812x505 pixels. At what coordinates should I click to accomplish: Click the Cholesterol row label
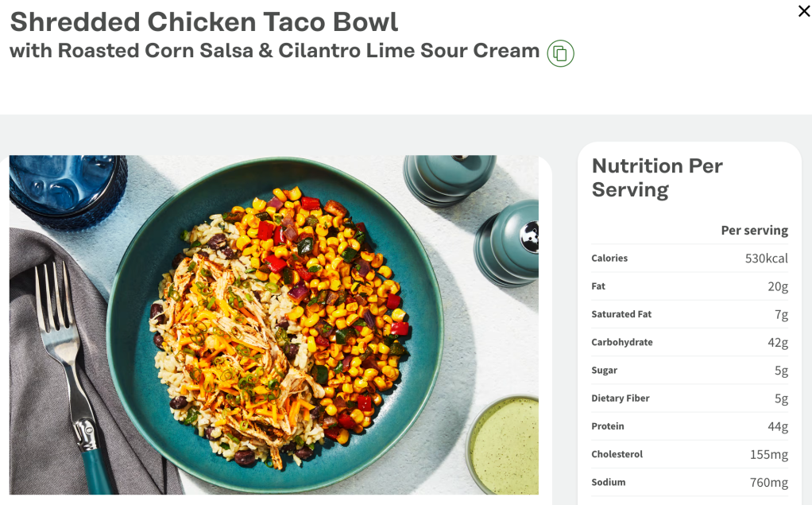pos(617,454)
